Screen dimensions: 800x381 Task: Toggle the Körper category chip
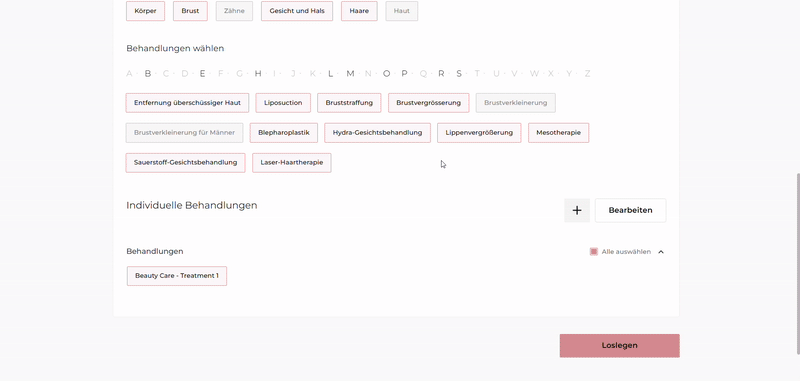pyautogui.click(x=145, y=11)
